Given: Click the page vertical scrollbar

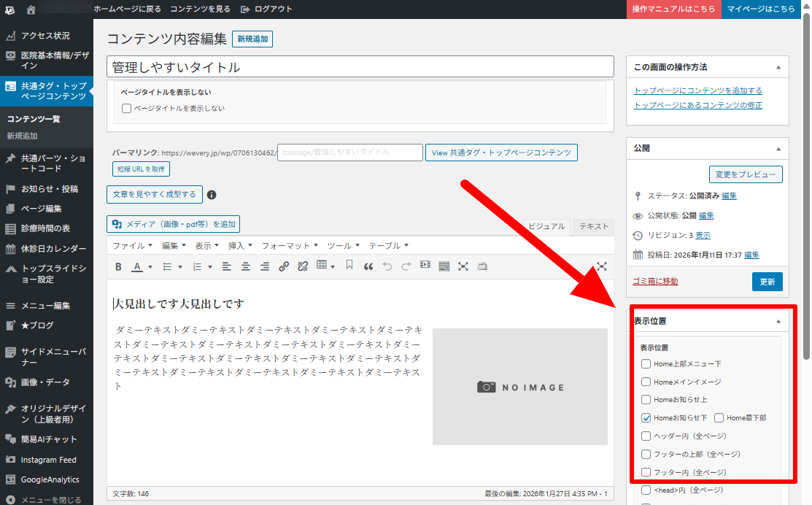Looking at the screenshot, I should pos(806,182).
